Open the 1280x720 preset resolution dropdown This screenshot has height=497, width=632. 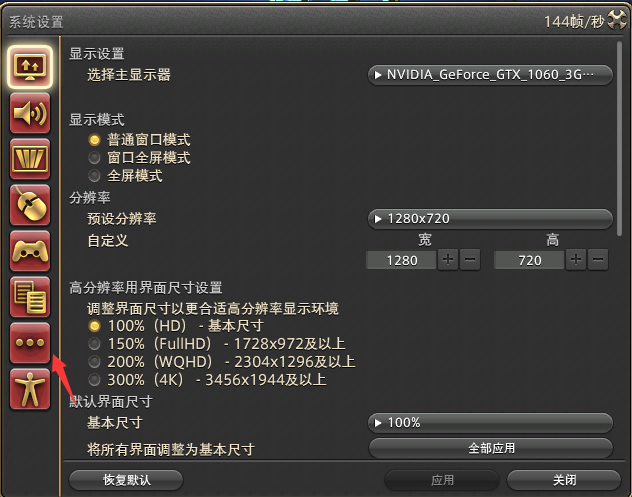point(490,219)
